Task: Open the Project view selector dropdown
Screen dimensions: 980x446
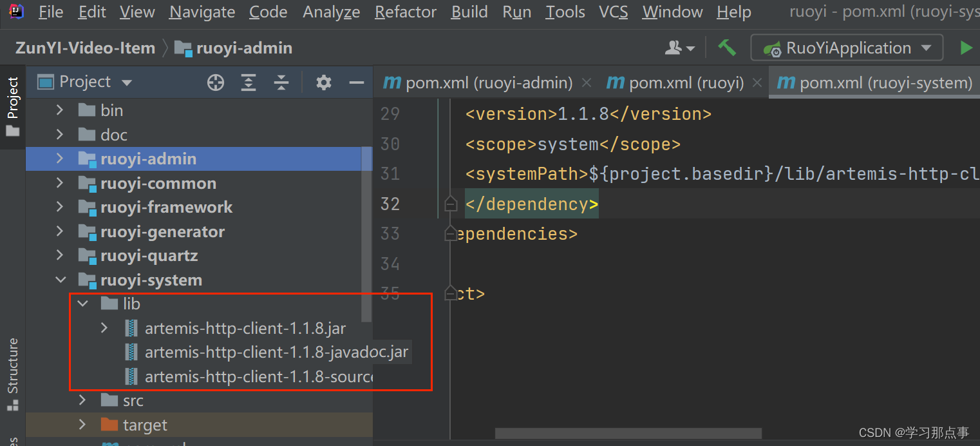Action: [85, 82]
